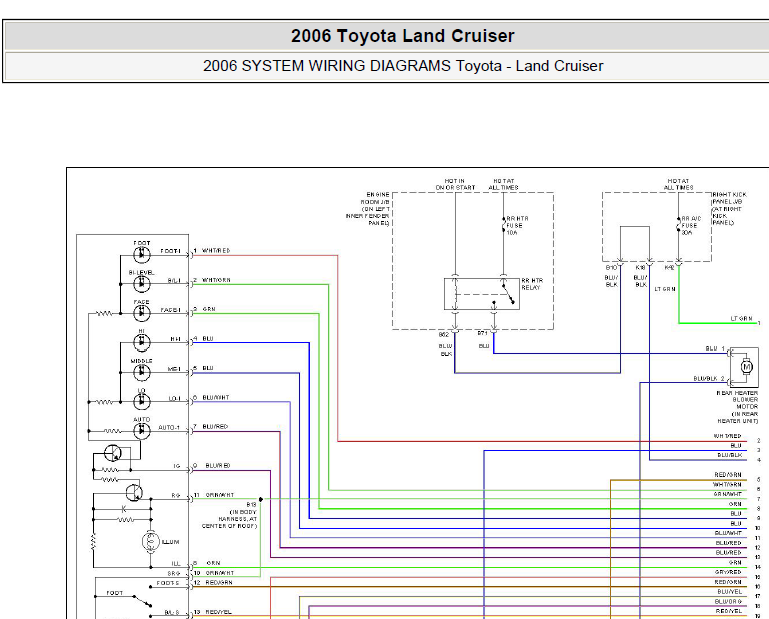Select the HI indicator LED symbol
This screenshot has height=619, width=769.
pos(142,342)
